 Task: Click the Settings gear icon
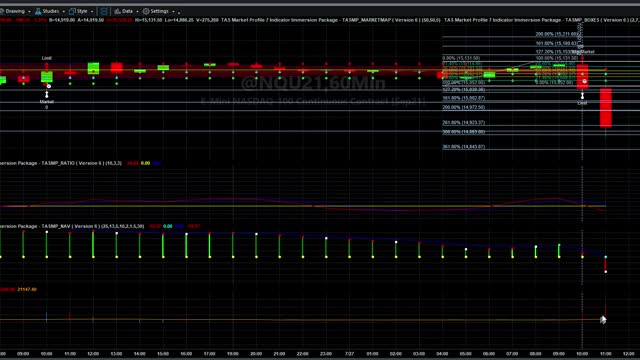146,11
